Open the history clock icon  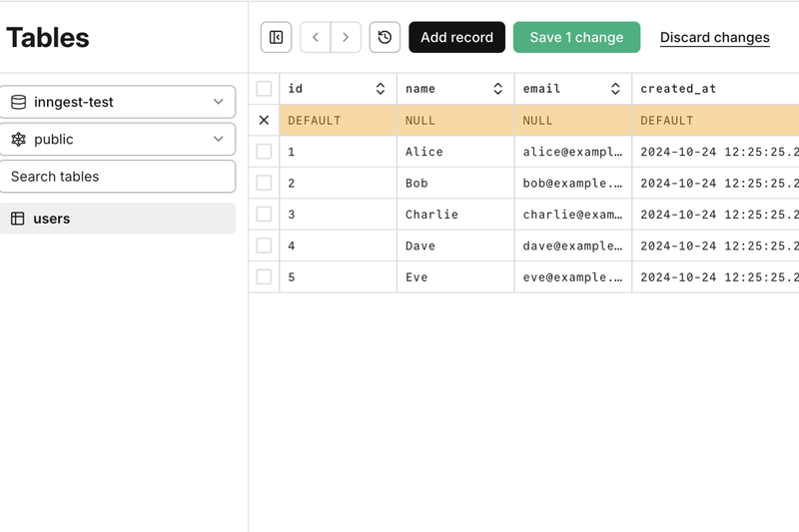385,37
